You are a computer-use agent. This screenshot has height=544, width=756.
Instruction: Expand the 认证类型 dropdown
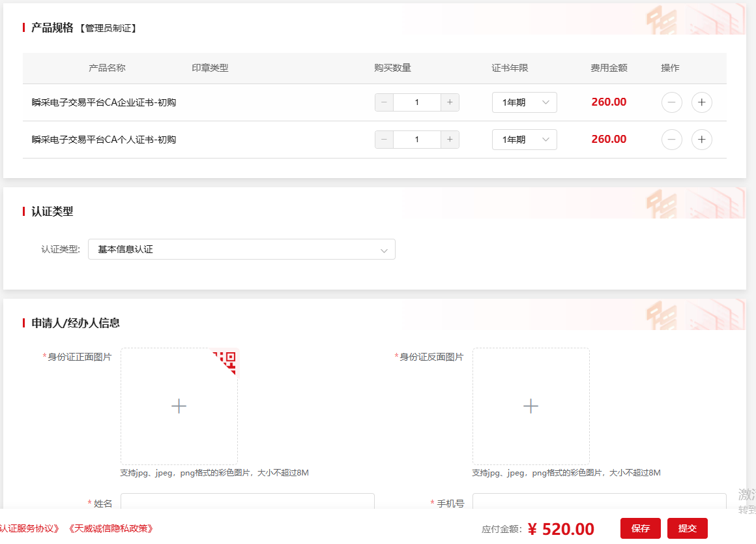pyautogui.click(x=241, y=249)
